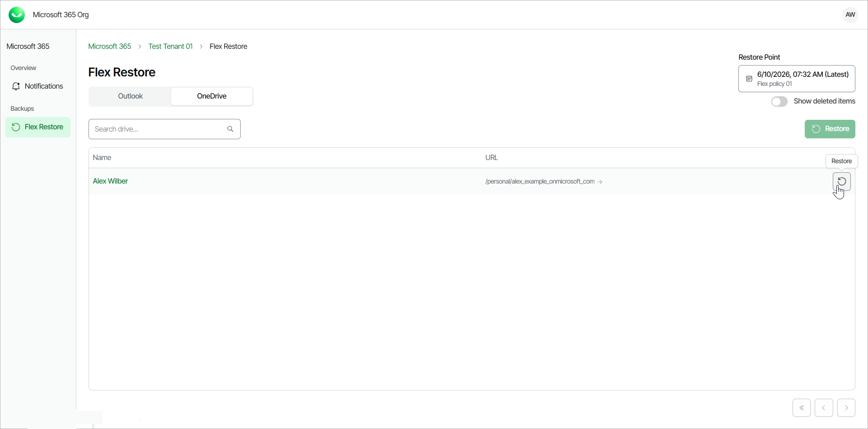Open the AW user avatar menu

coord(850,14)
